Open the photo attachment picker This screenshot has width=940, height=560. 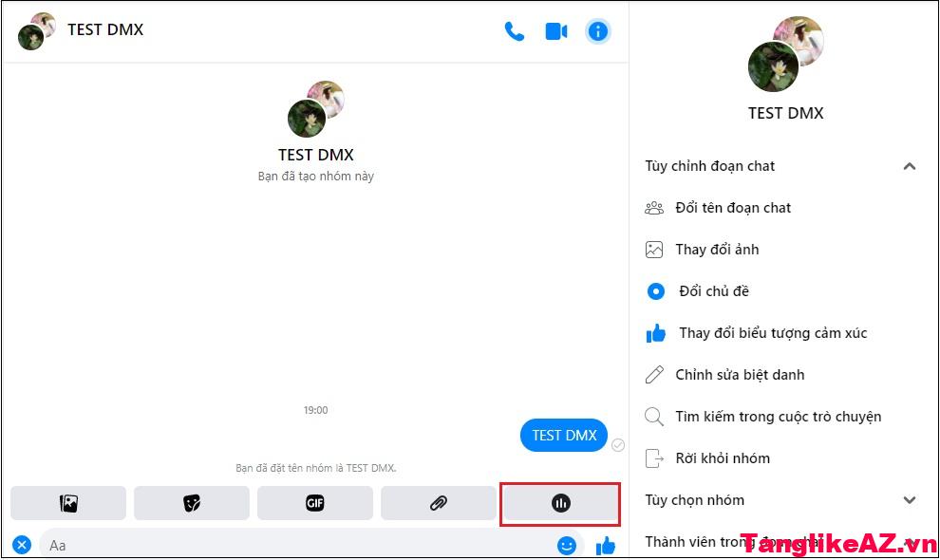click(x=68, y=503)
